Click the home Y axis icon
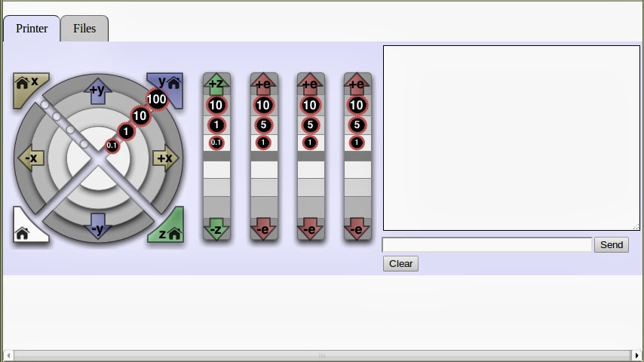Screen dimensions: 644x362 (168, 85)
